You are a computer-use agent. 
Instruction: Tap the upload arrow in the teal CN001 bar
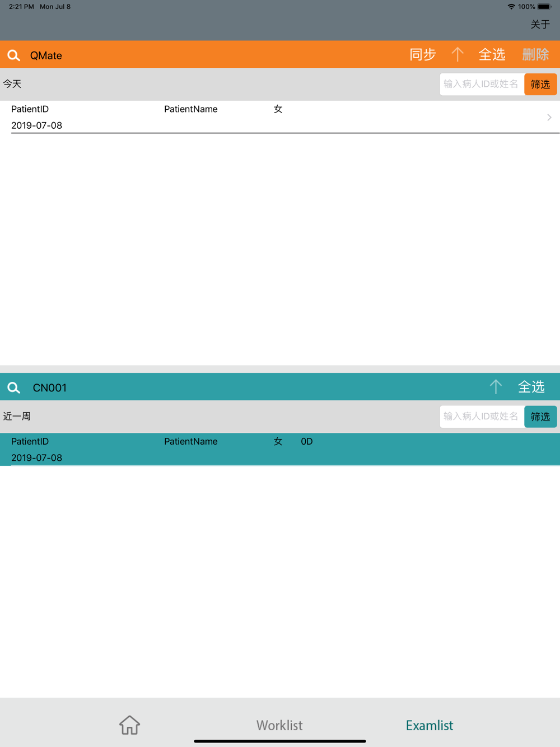coord(496,387)
